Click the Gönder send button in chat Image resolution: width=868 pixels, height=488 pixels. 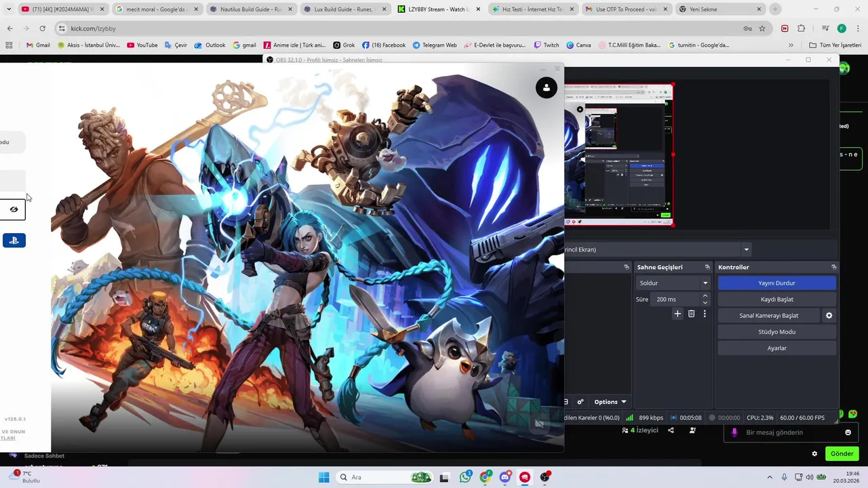pos(842,453)
